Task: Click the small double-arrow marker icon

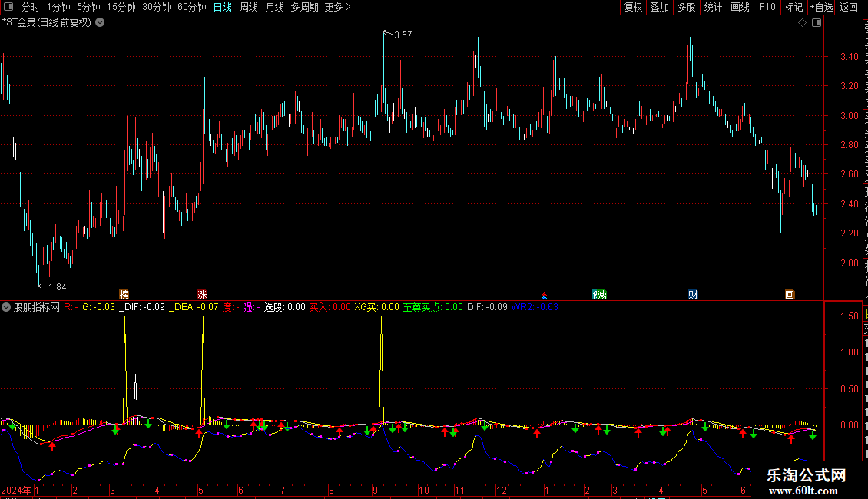Action: pyautogui.click(x=544, y=296)
